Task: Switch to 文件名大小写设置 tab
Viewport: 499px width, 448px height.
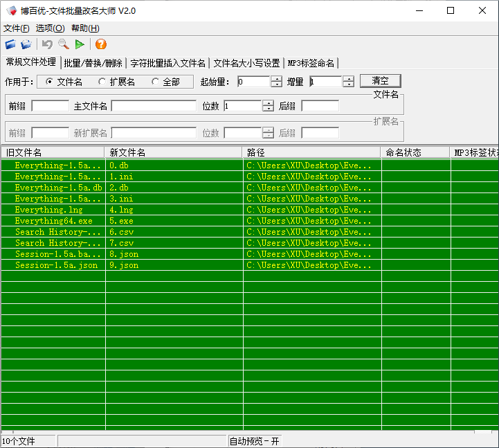Action: tap(246, 63)
